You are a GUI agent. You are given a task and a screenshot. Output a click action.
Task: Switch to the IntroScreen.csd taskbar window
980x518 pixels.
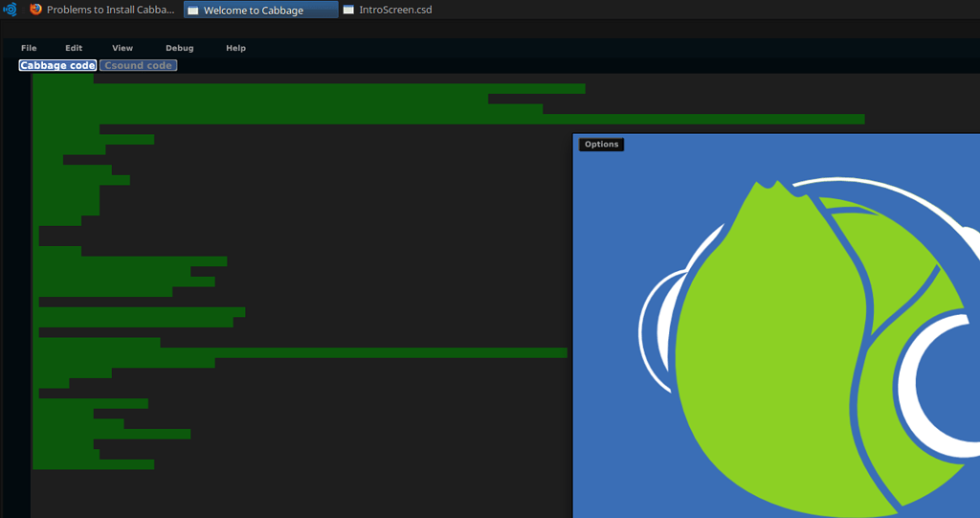388,10
